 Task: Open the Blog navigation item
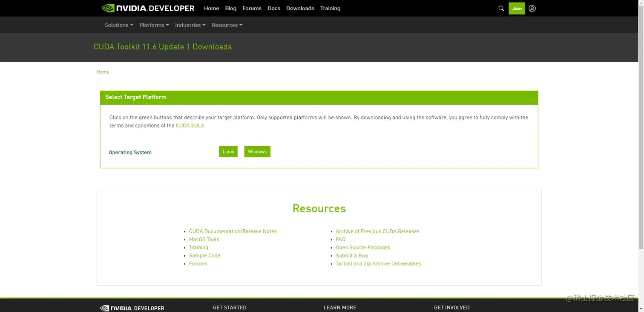(231, 8)
